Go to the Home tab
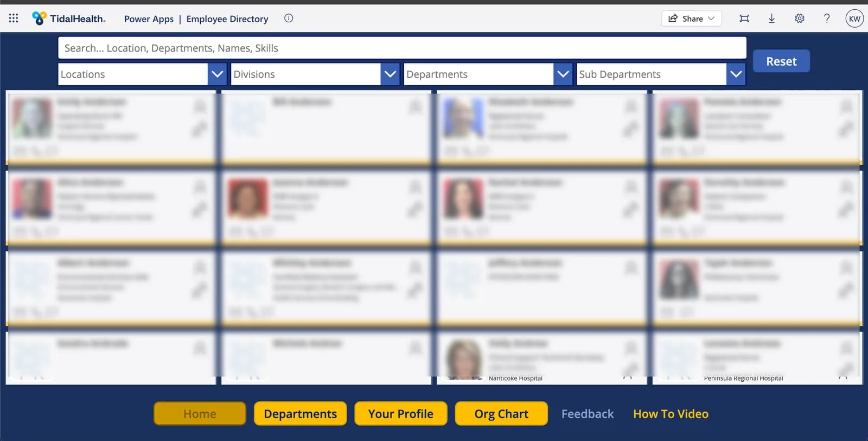The image size is (868, 441). point(200,414)
